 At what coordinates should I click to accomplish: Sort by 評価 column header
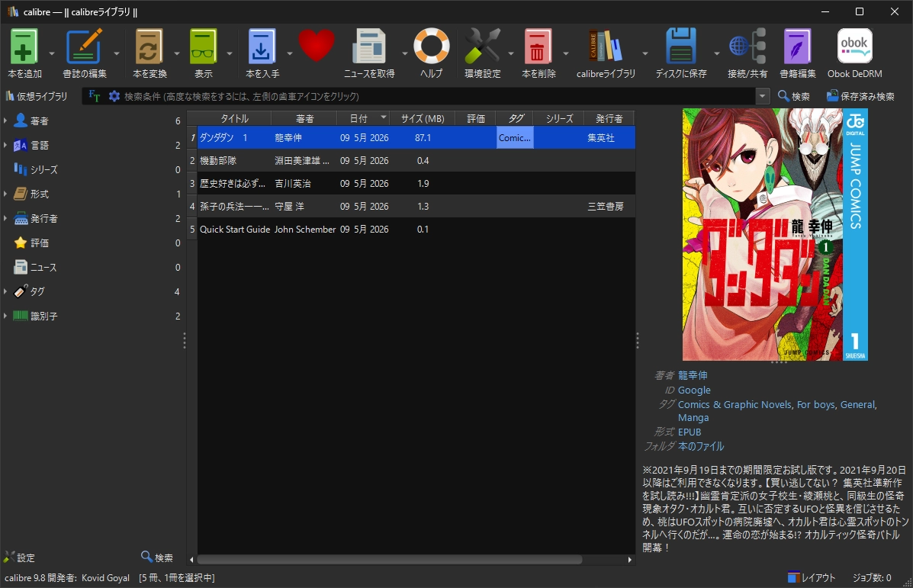475,118
